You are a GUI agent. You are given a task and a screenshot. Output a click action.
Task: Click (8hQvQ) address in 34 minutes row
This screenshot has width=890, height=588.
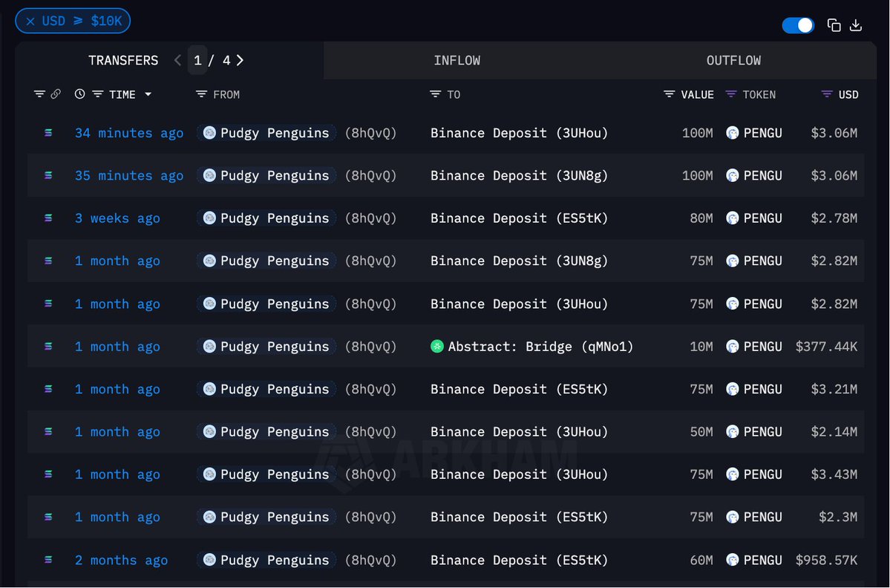click(x=370, y=133)
